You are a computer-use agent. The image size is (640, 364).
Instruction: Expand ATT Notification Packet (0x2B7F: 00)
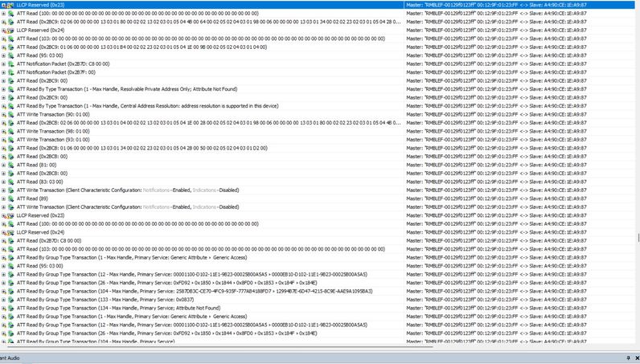point(3,72)
